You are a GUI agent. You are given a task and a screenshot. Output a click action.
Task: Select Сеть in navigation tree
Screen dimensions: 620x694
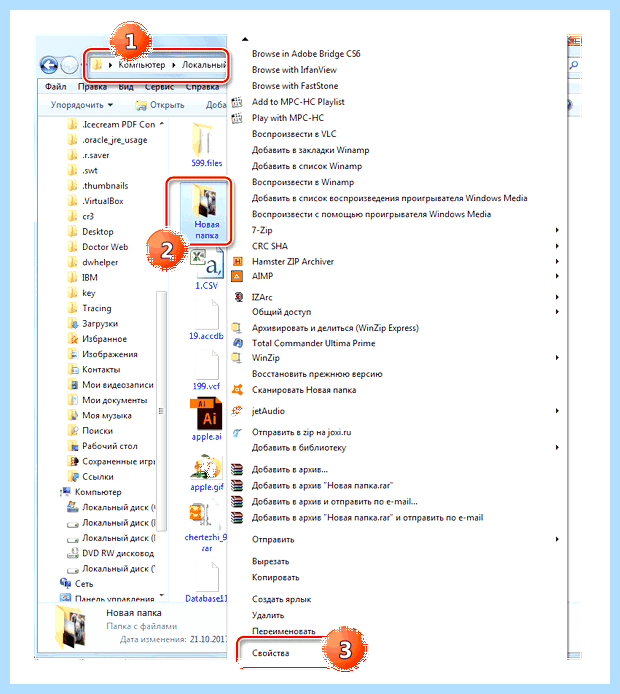[x=84, y=584]
